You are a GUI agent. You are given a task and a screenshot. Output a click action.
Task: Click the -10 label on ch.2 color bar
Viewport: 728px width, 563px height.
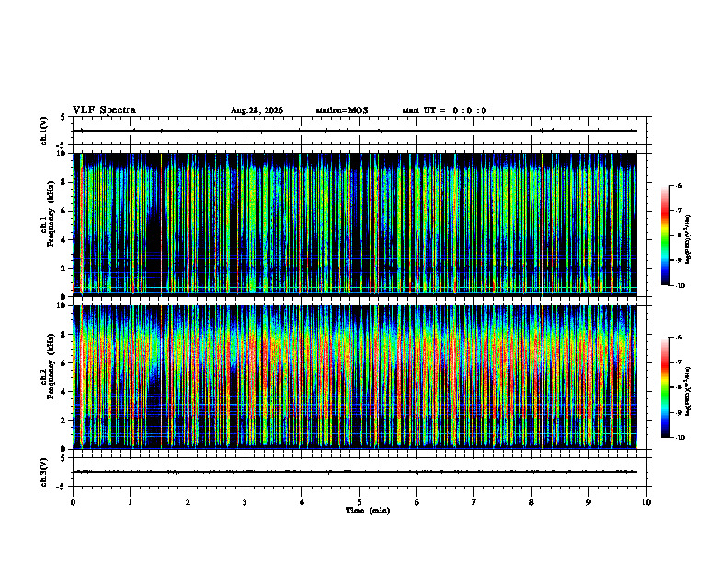[x=679, y=438]
